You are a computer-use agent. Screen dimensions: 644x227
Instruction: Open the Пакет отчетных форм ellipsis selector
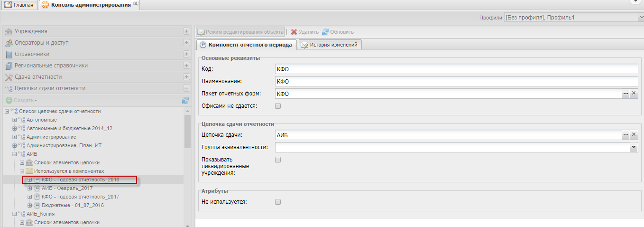point(626,94)
